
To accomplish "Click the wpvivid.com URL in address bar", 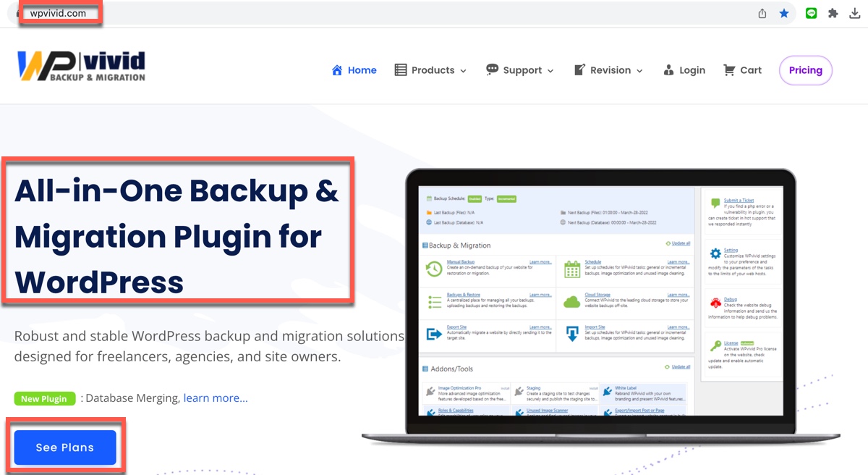I will tap(58, 14).
